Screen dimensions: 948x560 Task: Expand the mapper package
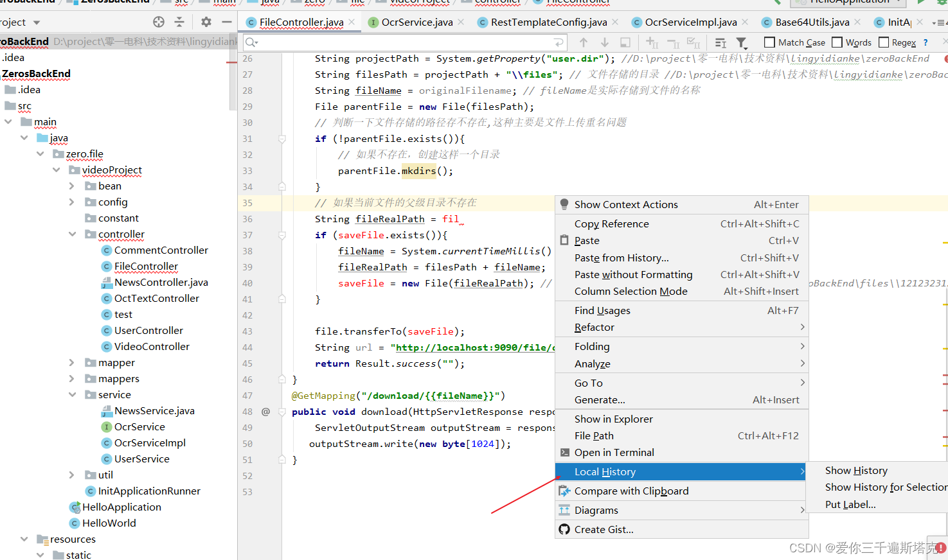tap(72, 363)
